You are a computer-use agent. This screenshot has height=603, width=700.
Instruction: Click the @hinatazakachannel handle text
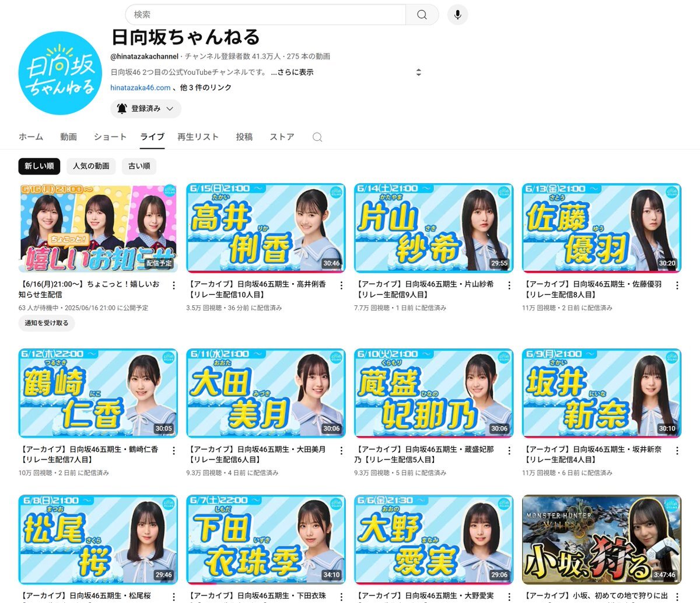click(145, 57)
